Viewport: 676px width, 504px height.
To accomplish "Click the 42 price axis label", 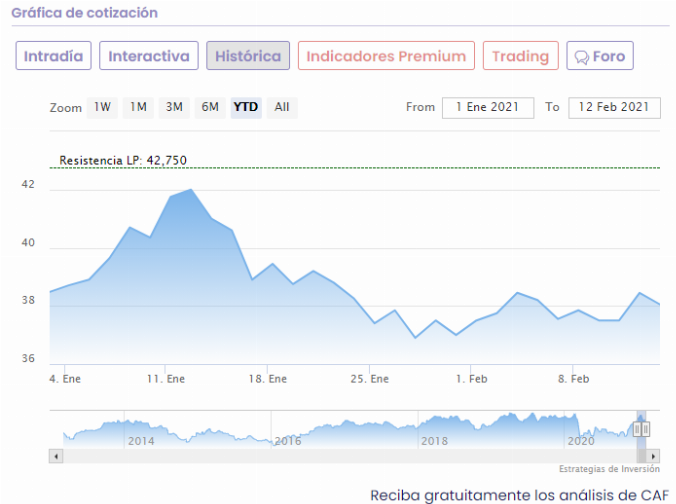I will coord(28,184).
